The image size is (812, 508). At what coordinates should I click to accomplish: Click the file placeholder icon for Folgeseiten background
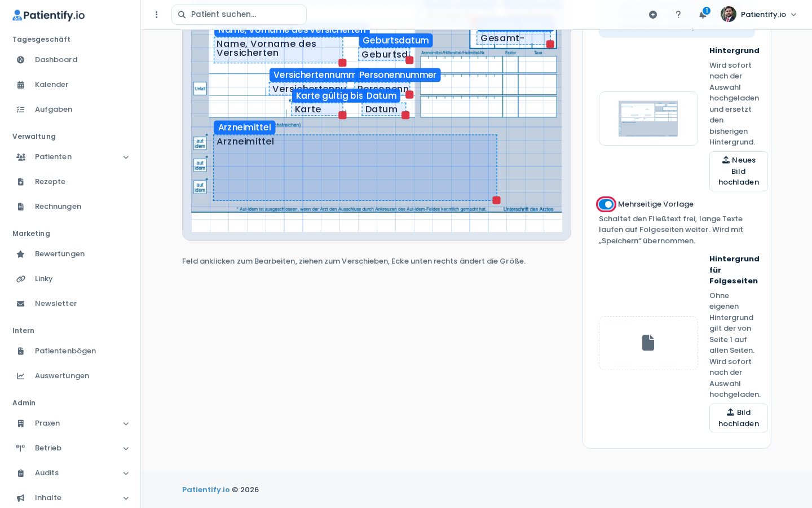[648, 343]
